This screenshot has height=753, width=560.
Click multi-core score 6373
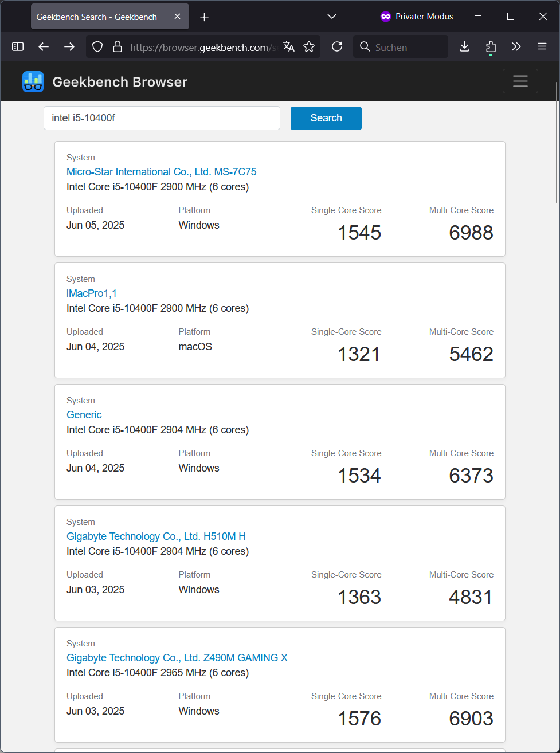[471, 476]
